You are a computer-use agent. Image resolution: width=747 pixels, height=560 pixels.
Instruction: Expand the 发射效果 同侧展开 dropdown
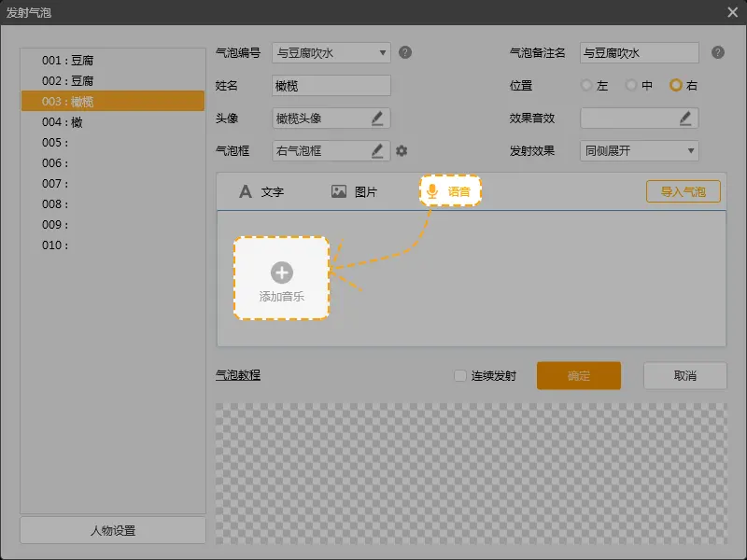point(690,150)
